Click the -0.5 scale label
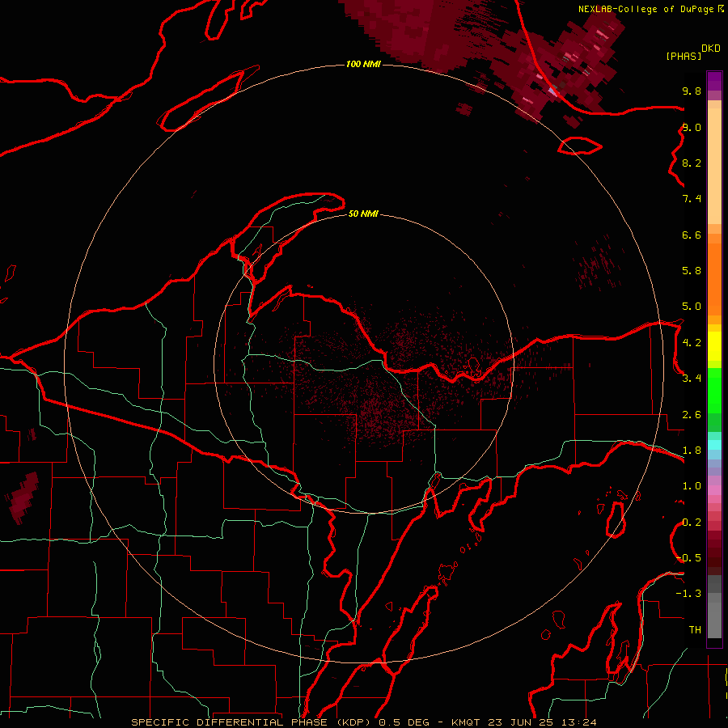The image size is (728, 728). (x=688, y=558)
